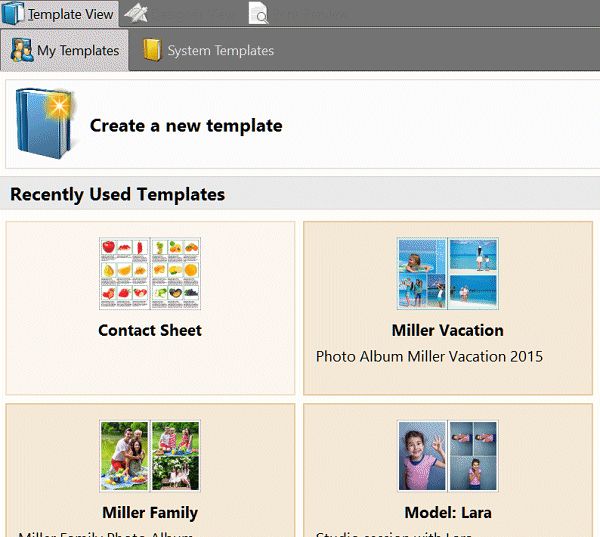Select the My Templates tab
The height and width of the screenshot is (537, 600).
coord(64,50)
